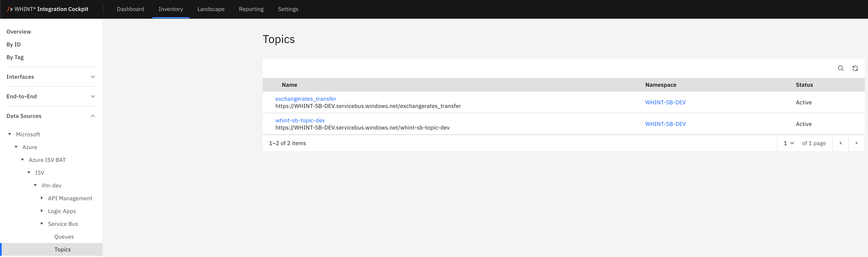Screen dimensions: 868x257
Task: Click the search icon above the table
Action: (x=840, y=68)
